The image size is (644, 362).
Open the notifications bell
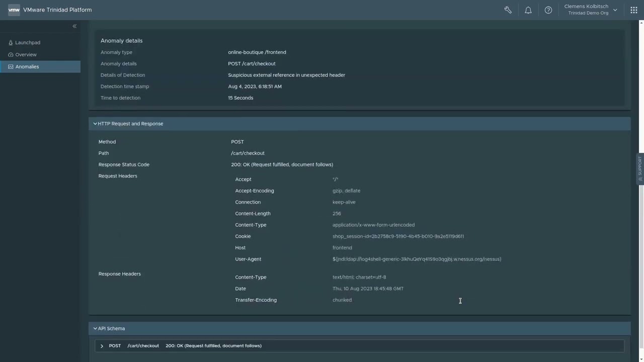click(x=528, y=10)
